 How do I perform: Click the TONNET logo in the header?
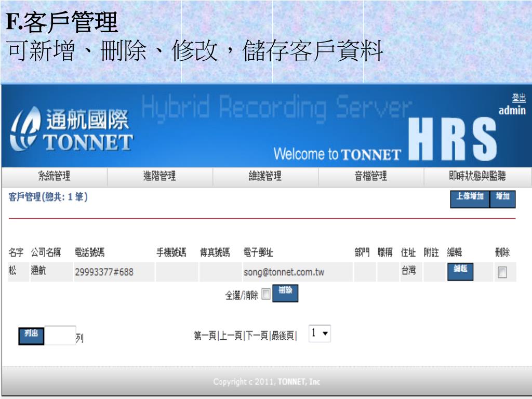coord(72,129)
